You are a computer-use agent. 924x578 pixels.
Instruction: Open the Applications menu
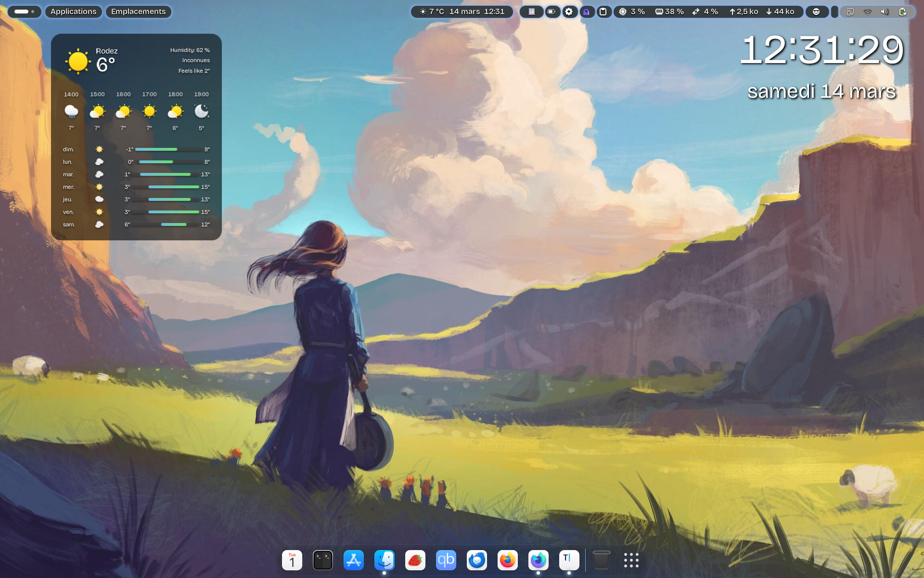pos(73,12)
